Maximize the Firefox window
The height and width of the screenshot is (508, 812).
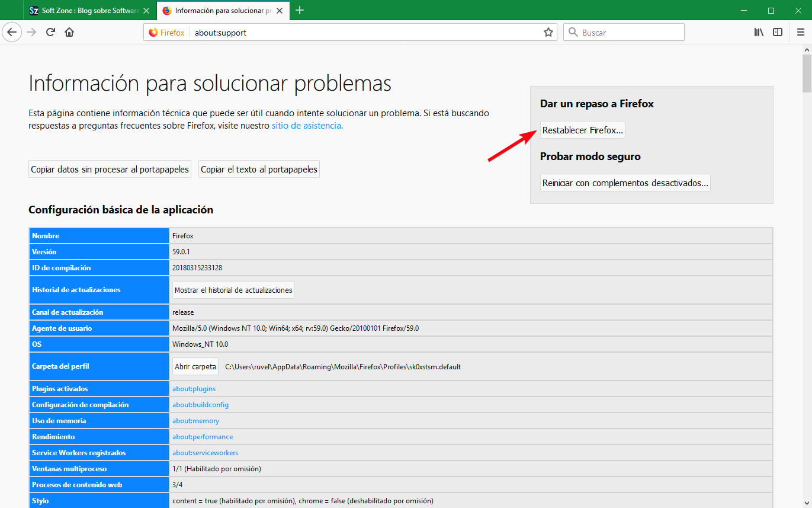click(x=771, y=10)
